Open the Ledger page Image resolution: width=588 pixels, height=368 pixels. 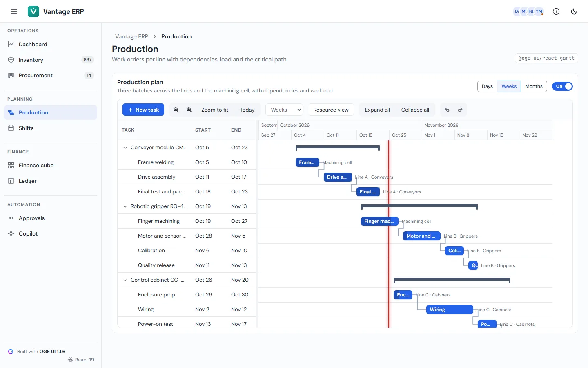coord(51,181)
